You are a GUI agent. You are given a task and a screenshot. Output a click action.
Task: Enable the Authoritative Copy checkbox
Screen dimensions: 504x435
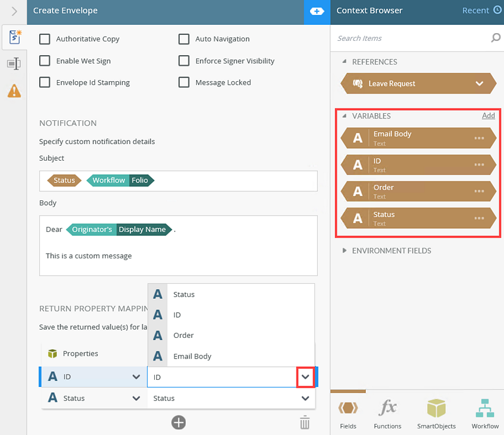click(x=44, y=39)
